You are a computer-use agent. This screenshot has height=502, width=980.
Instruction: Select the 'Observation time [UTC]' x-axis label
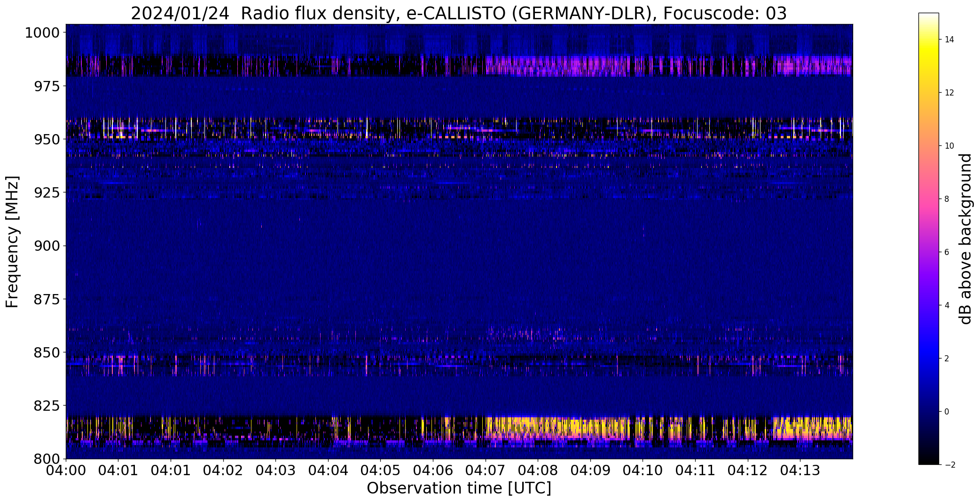459,488
